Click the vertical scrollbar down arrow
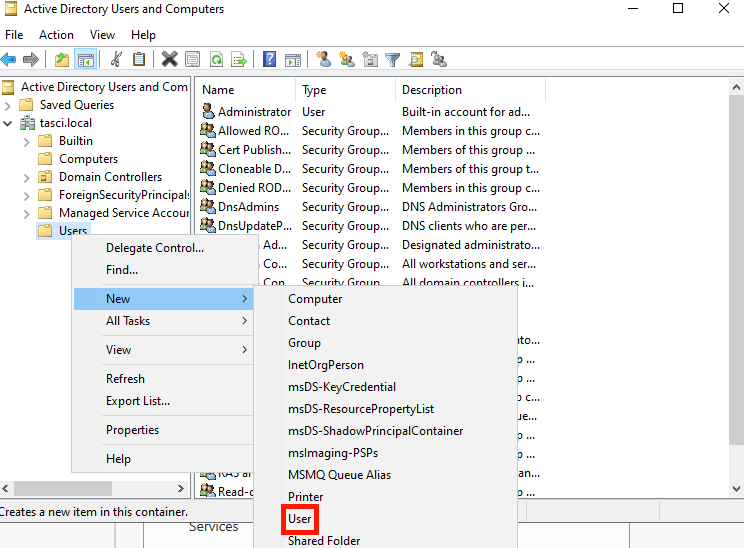This screenshot has width=744, height=548. [736, 488]
